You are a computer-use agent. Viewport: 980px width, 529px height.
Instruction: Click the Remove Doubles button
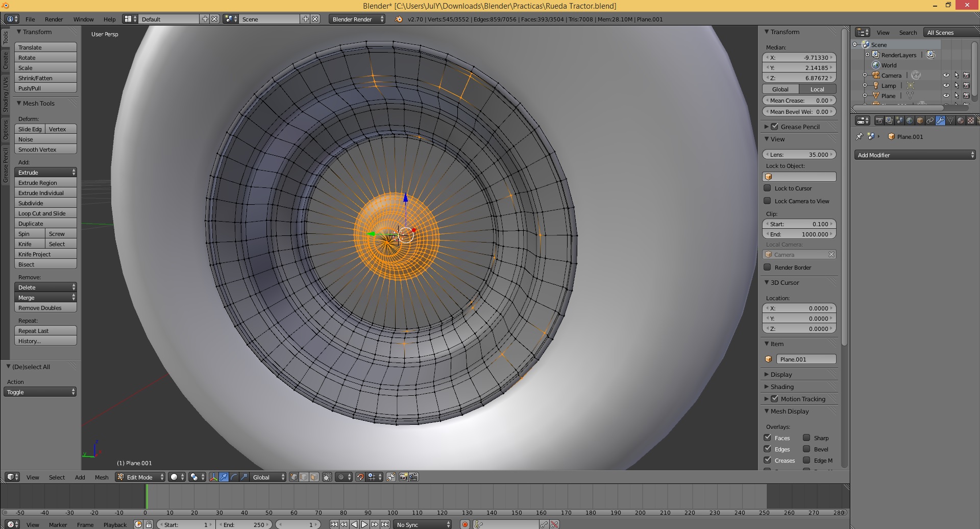coord(45,308)
